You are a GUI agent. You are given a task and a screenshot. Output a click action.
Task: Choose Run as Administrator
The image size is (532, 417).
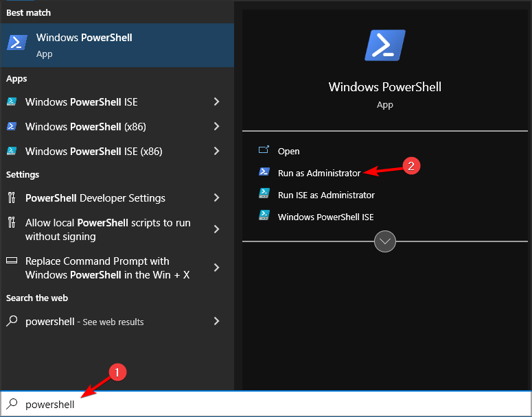(x=319, y=174)
